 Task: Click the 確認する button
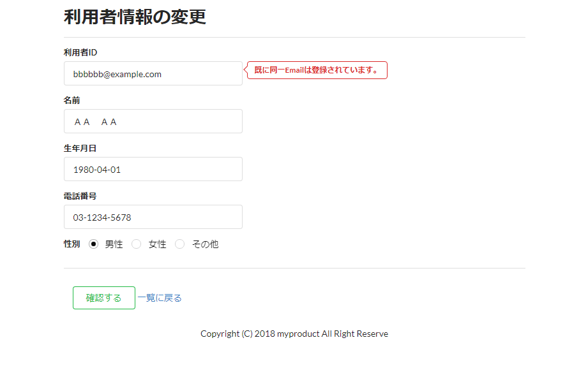pyautogui.click(x=104, y=298)
